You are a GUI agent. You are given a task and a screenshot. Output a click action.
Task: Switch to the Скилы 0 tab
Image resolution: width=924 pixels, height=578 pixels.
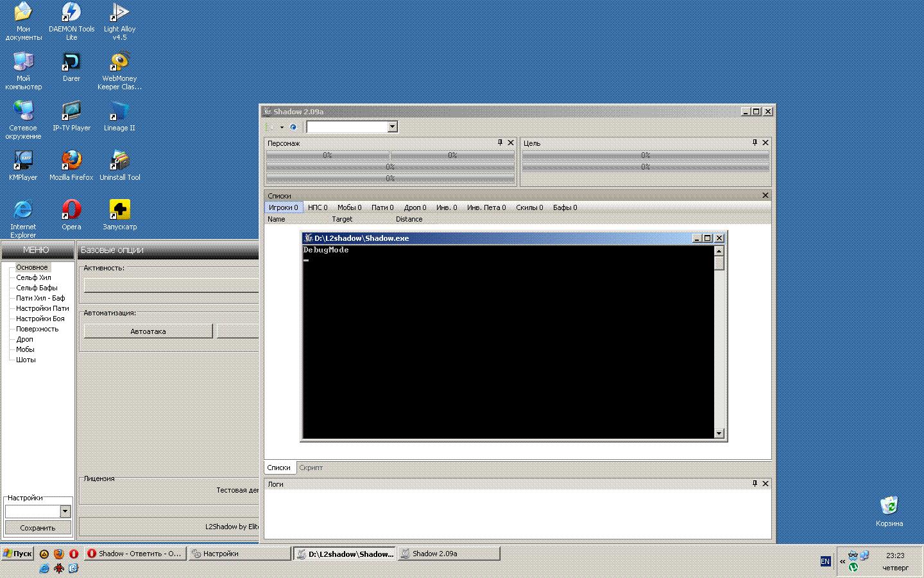(x=529, y=207)
